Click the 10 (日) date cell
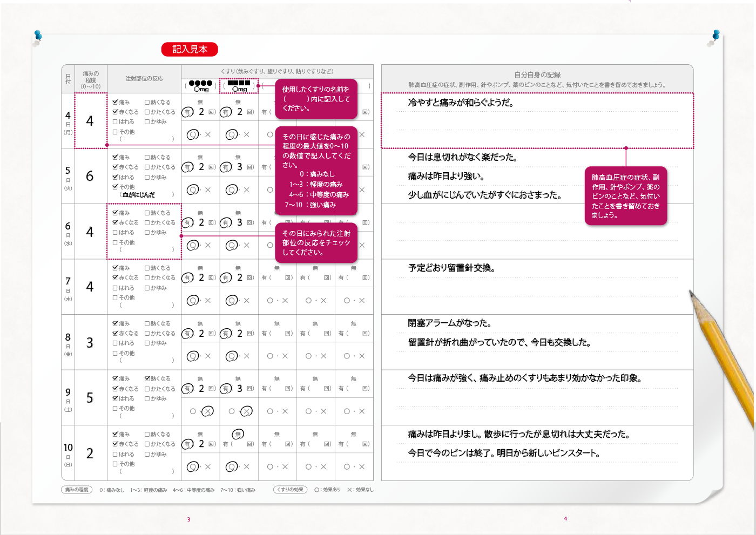The height and width of the screenshot is (535, 756). click(68, 453)
